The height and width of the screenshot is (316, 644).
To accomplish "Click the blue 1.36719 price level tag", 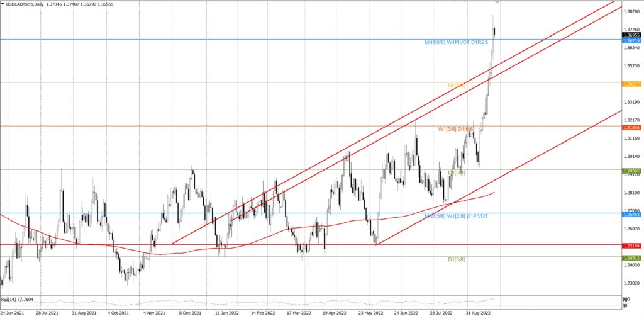I will click(631, 40).
